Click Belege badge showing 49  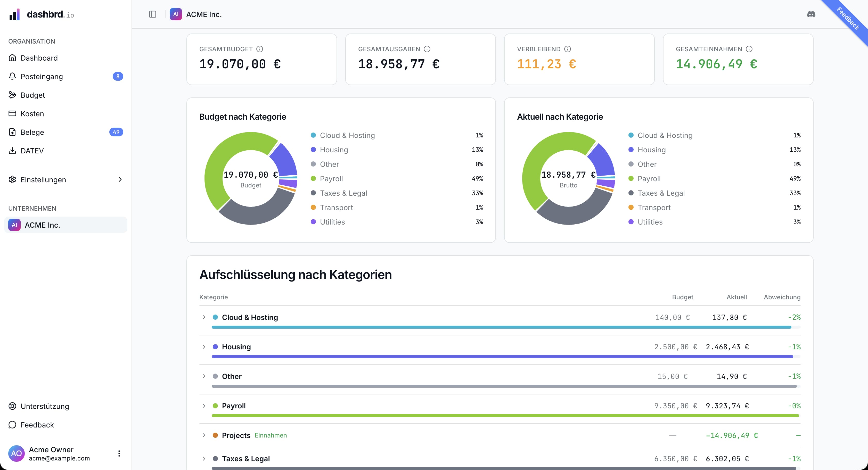[x=116, y=132]
